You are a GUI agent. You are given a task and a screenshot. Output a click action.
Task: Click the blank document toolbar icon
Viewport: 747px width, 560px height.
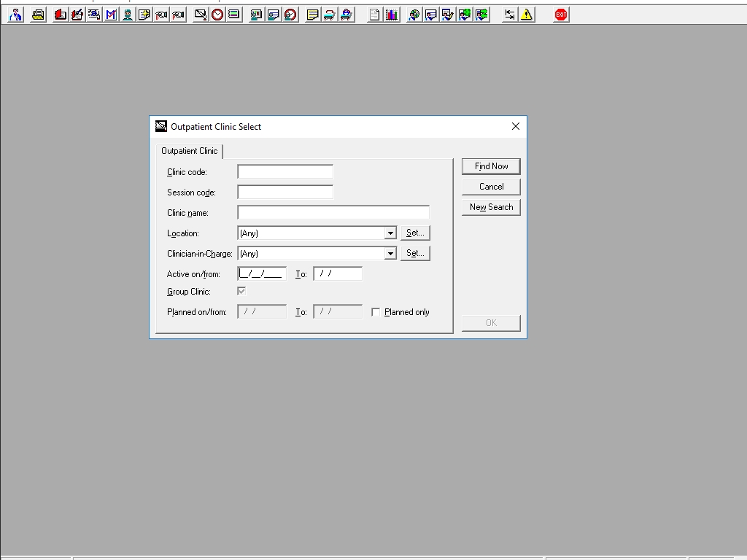click(374, 15)
